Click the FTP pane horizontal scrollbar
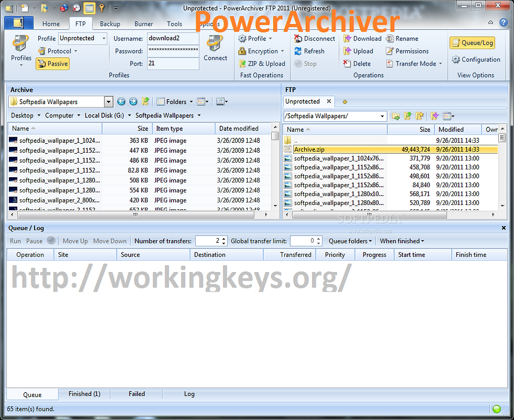Image resolution: width=514 pixels, height=420 pixels. (369, 215)
